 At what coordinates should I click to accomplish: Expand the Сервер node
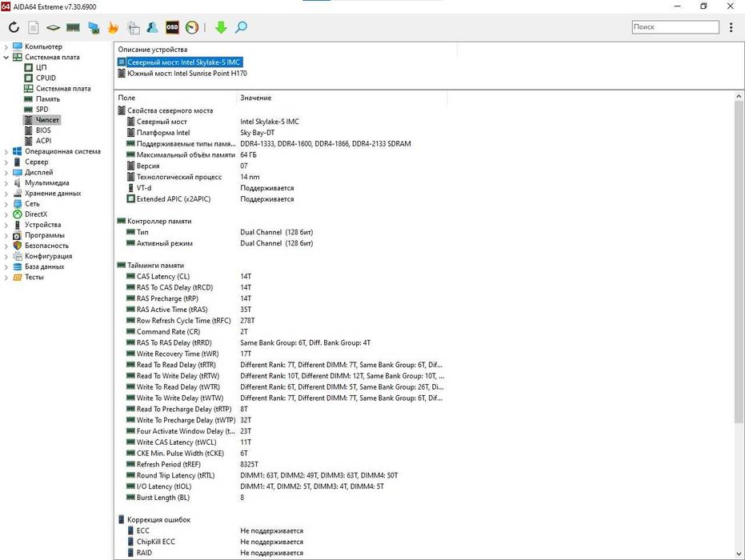(x=6, y=162)
